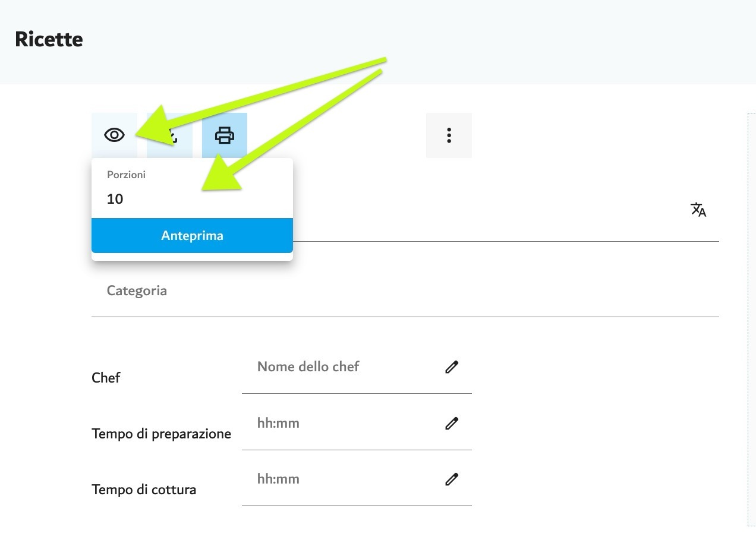
Task: Click the pencil icon beside Nome dello chef
Action: (x=452, y=367)
